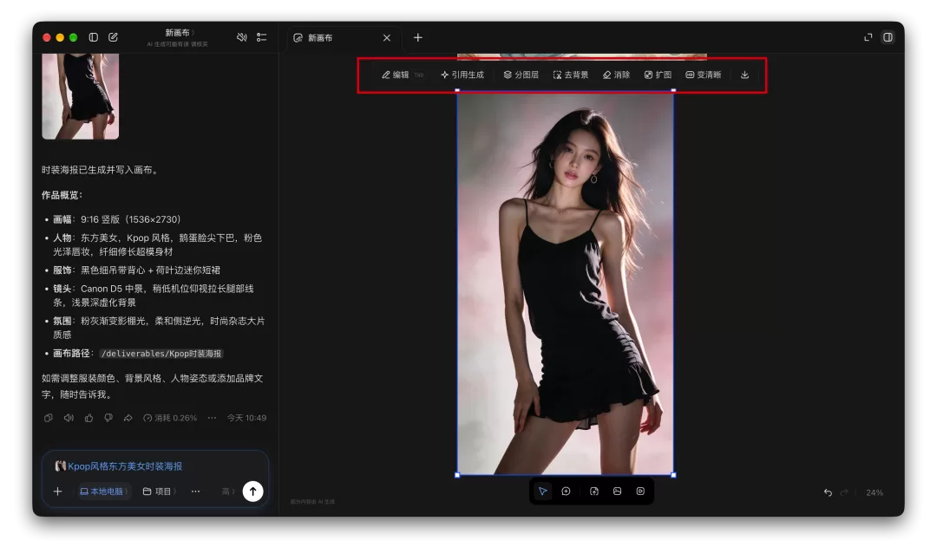Click the muted speaker icon in header
937x560 pixels.
pyautogui.click(x=241, y=37)
